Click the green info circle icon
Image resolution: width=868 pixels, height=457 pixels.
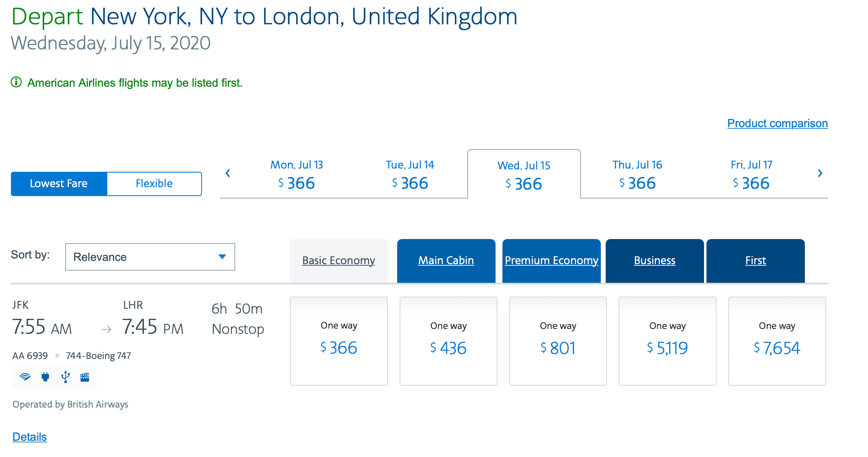click(x=16, y=82)
